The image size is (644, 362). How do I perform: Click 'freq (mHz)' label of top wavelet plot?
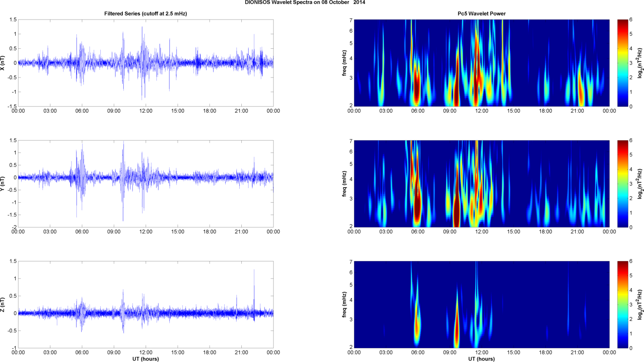345,63
